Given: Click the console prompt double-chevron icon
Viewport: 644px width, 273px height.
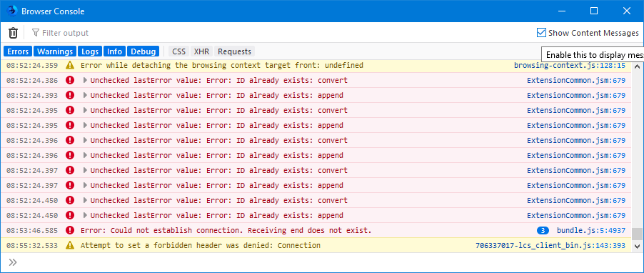Looking at the screenshot, I should click(13, 262).
